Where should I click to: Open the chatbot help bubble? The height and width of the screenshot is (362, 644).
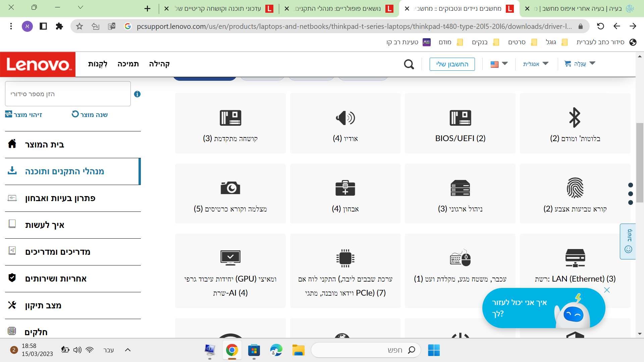[x=543, y=308]
